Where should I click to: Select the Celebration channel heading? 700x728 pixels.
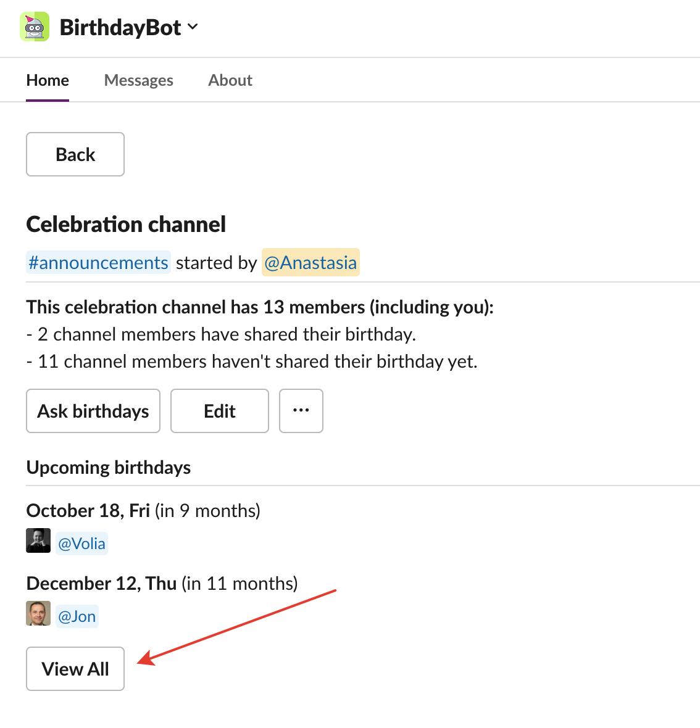[126, 224]
